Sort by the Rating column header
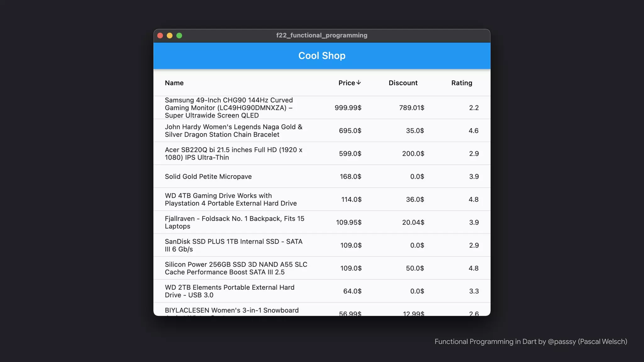This screenshot has height=362, width=644. (462, 83)
